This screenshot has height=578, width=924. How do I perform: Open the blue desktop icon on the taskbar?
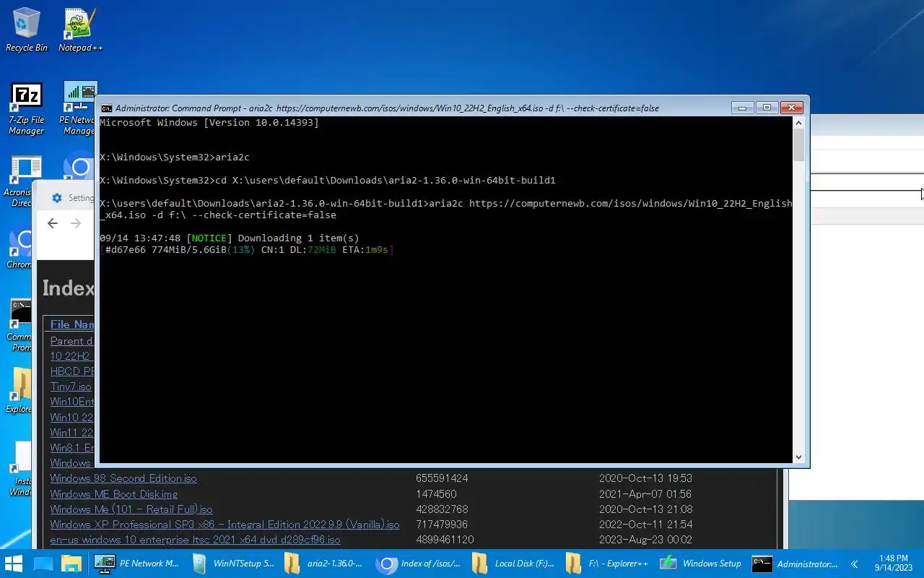(x=43, y=564)
